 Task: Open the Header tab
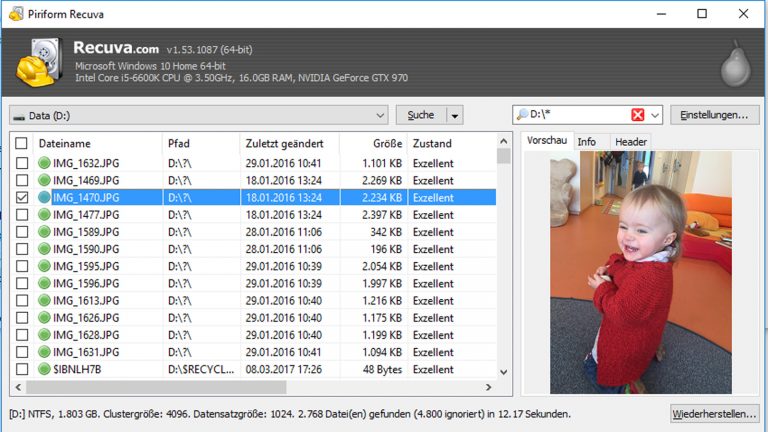[630, 142]
